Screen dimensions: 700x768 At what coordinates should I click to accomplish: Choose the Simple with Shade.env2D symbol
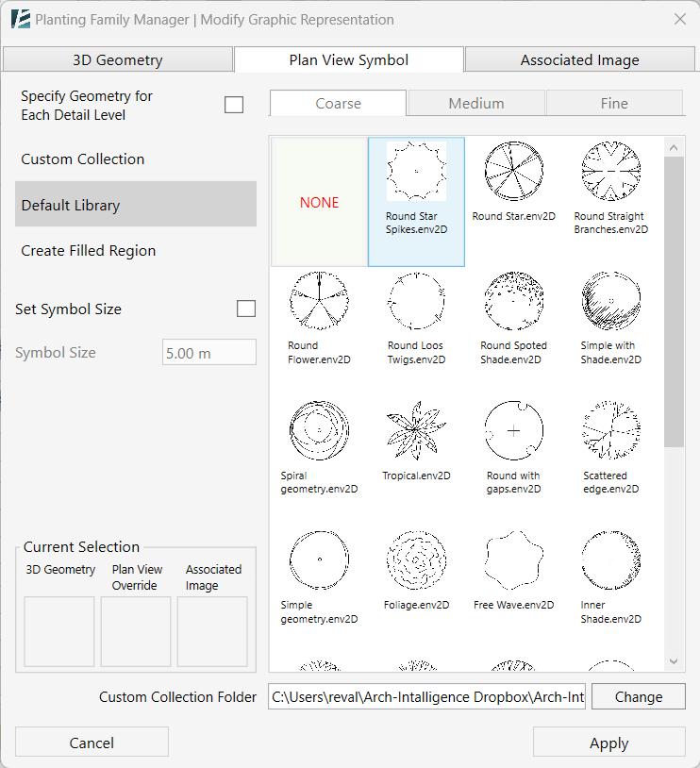click(610, 301)
